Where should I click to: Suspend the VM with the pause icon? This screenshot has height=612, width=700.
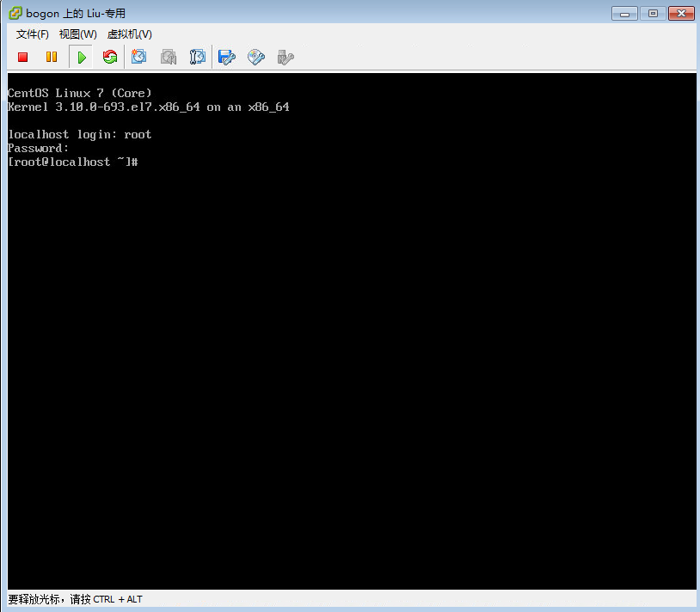(52, 57)
